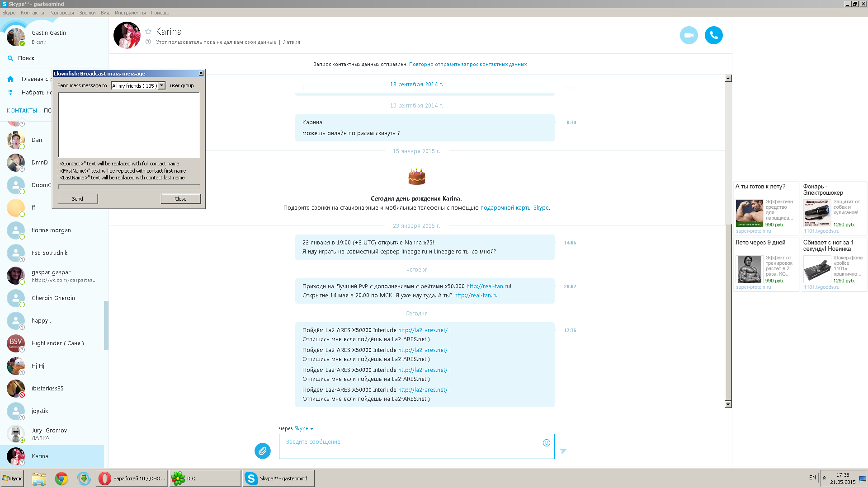Click the resend contact request link

[x=467, y=64]
